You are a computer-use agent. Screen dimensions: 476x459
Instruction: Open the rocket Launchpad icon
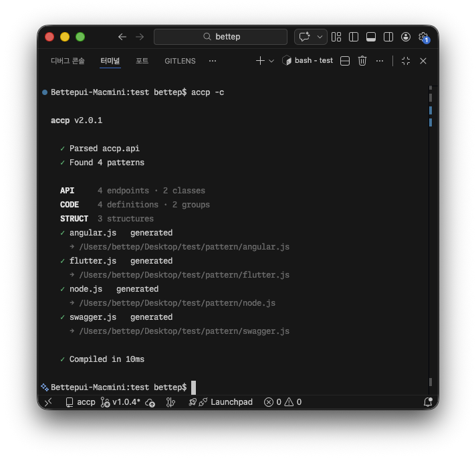point(193,403)
